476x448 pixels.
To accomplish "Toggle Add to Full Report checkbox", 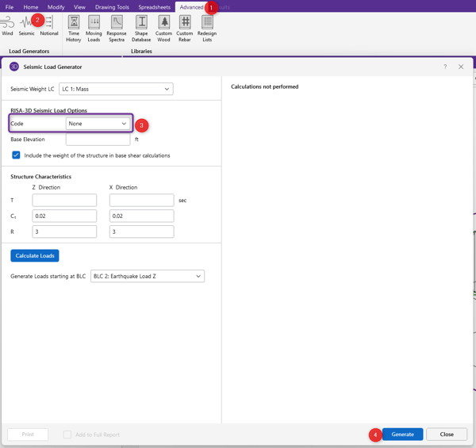I will pyautogui.click(x=67, y=435).
